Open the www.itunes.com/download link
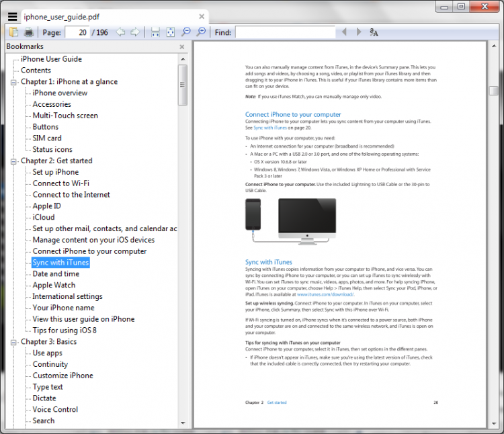Screen dimensions: 504x434 click(325, 294)
